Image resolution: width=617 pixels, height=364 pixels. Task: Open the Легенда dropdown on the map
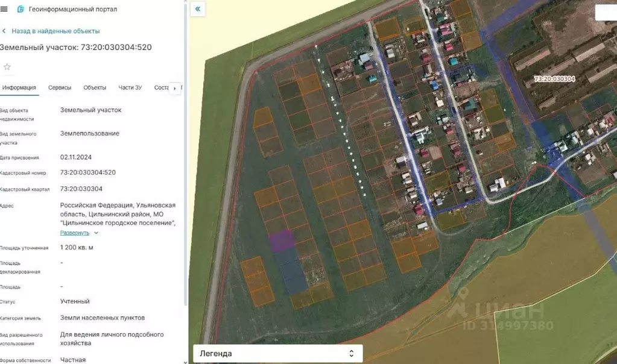(277, 353)
